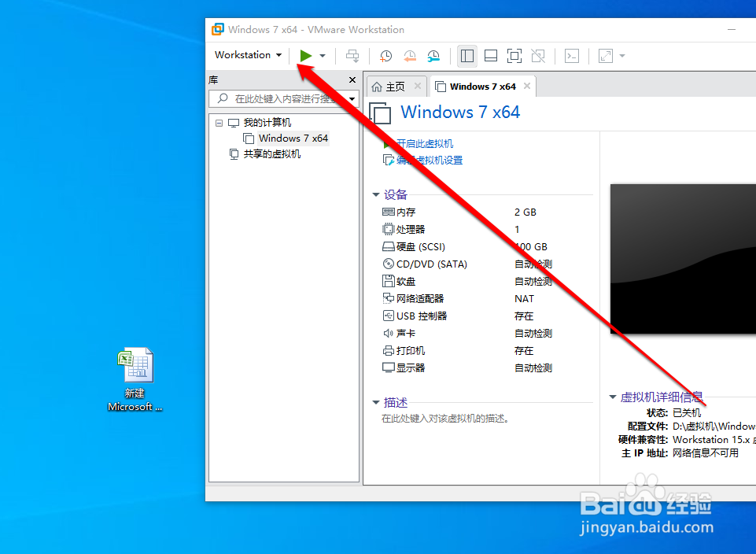Click the library search input field

click(x=278, y=99)
